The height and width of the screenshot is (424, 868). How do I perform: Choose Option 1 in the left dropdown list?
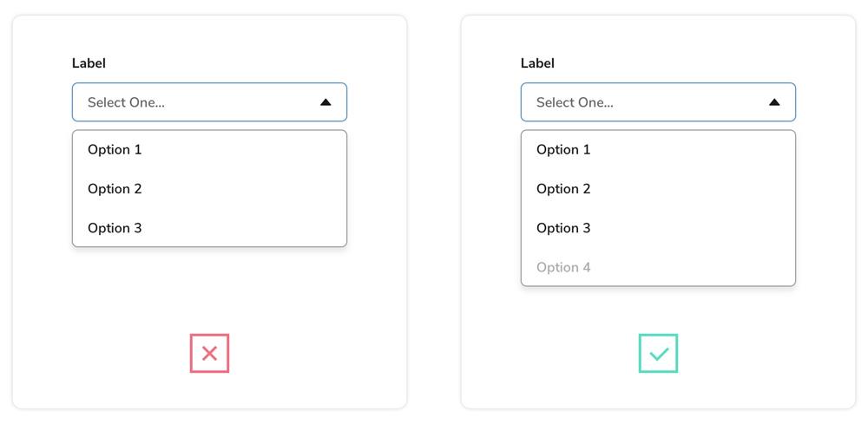[x=115, y=150]
